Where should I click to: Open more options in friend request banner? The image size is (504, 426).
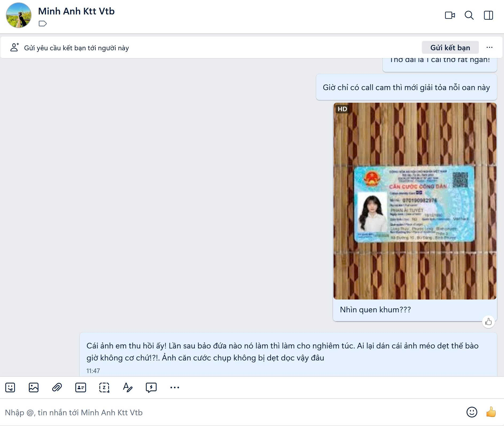point(489,48)
